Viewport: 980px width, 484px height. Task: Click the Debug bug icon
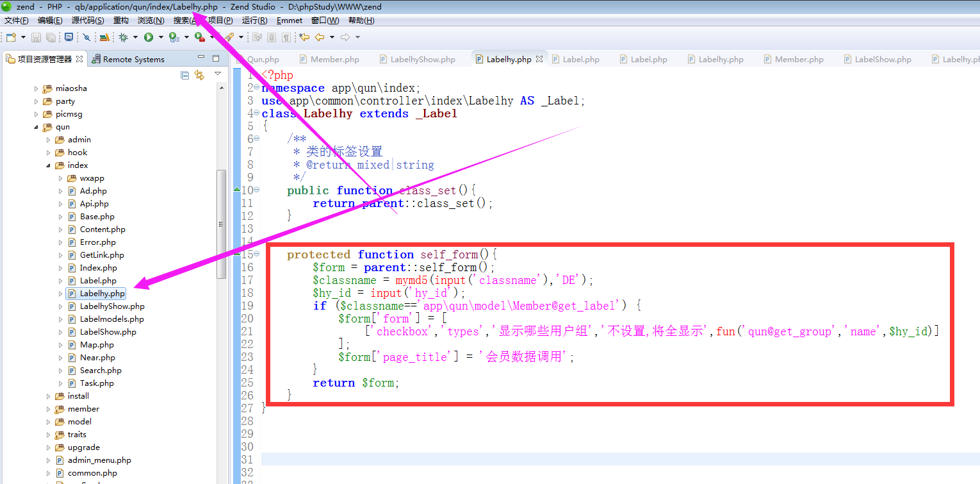[123, 37]
